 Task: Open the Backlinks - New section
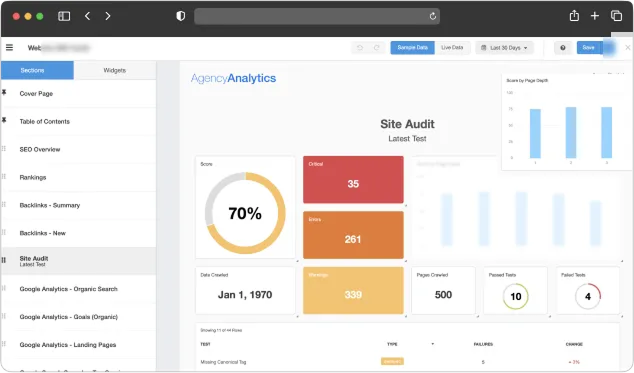click(x=78, y=233)
